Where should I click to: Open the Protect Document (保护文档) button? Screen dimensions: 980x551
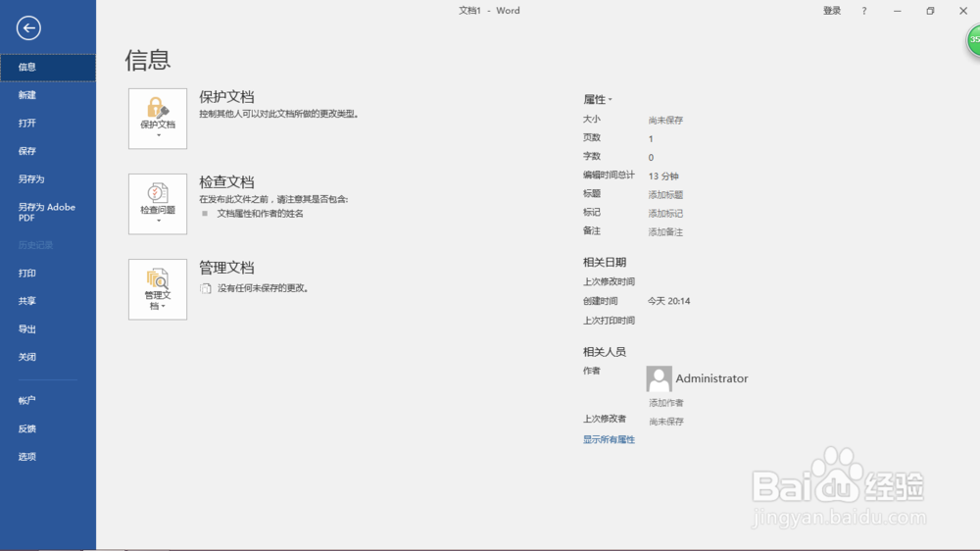pyautogui.click(x=158, y=119)
